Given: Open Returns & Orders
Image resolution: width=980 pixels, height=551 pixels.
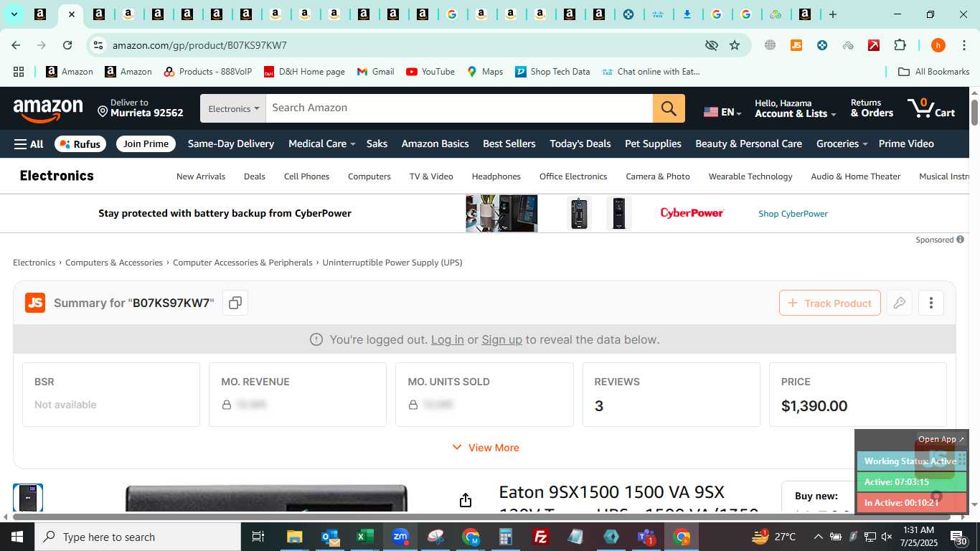Looking at the screenshot, I should point(872,108).
